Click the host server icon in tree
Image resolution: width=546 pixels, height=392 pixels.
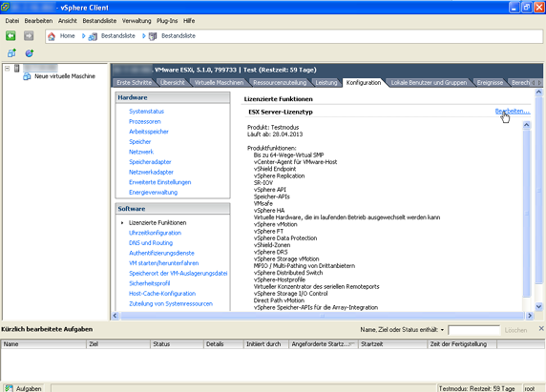point(16,68)
